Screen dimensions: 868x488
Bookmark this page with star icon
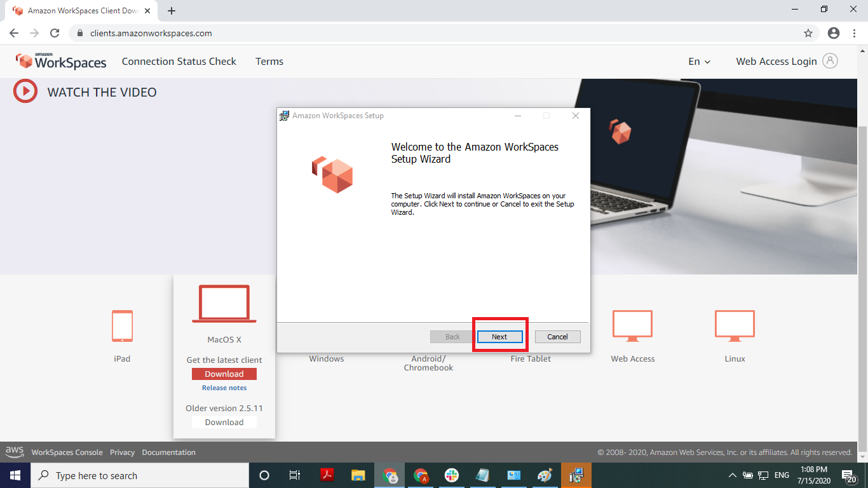[808, 33]
